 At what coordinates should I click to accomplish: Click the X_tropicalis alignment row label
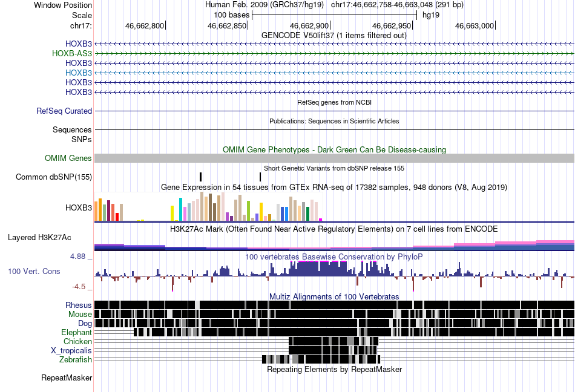pyautogui.click(x=71, y=351)
